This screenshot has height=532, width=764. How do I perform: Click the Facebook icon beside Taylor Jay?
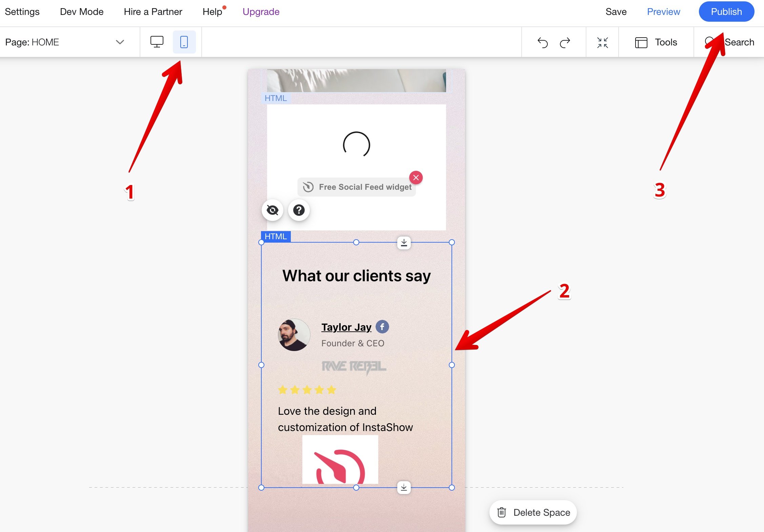pos(382,327)
